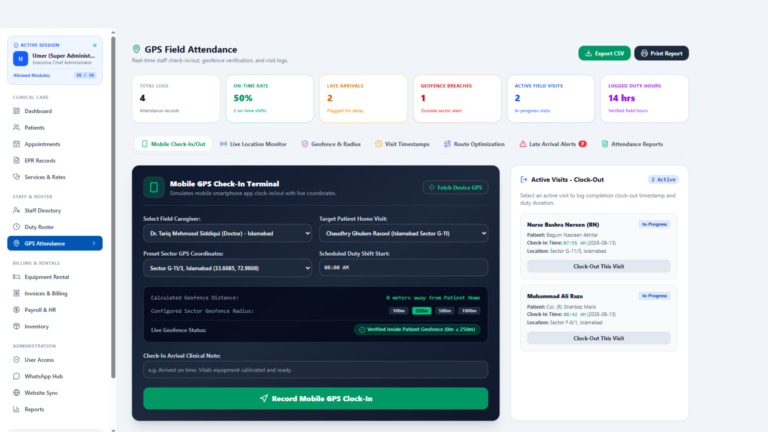
Task: Switch to the Mobile Check-In/Out tab
Action: click(x=173, y=144)
